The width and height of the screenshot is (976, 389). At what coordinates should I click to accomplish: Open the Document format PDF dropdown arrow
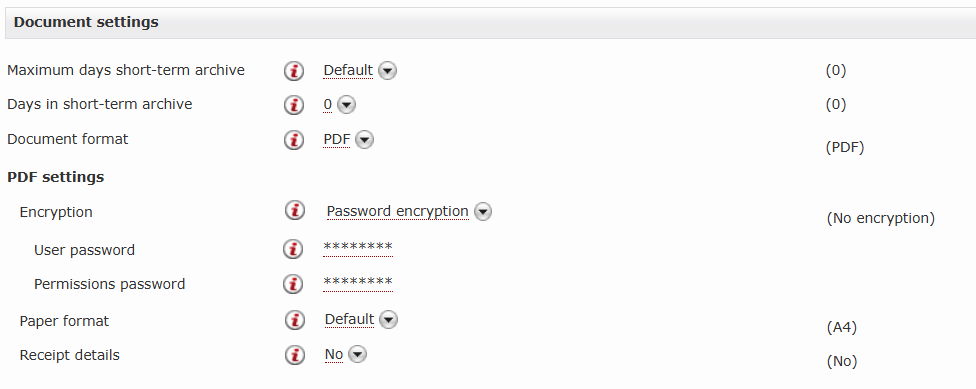(x=365, y=140)
